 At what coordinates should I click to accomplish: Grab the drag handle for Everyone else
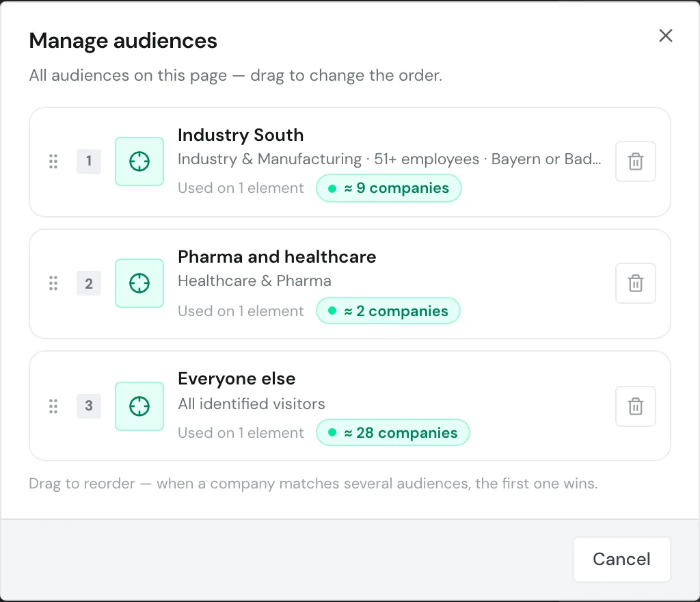[53, 406]
